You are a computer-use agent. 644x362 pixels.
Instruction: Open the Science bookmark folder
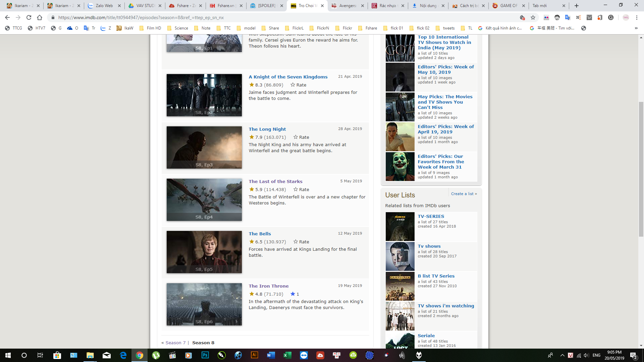click(x=178, y=28)
